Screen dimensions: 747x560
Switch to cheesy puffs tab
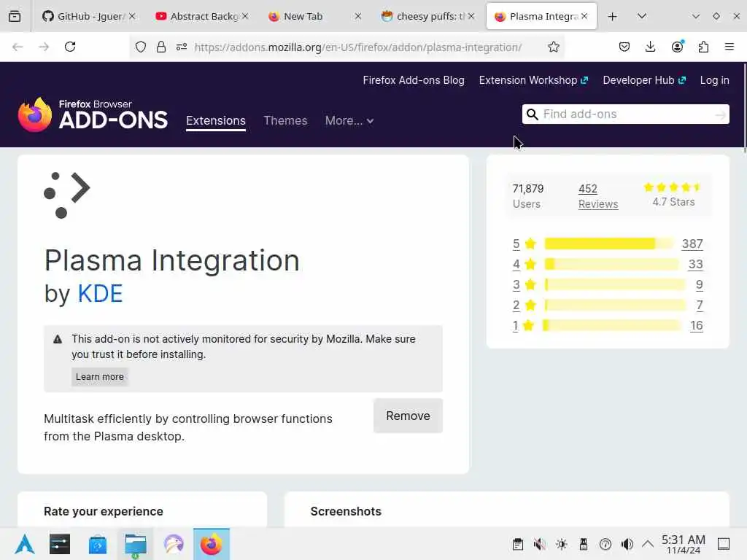point(424,16)
